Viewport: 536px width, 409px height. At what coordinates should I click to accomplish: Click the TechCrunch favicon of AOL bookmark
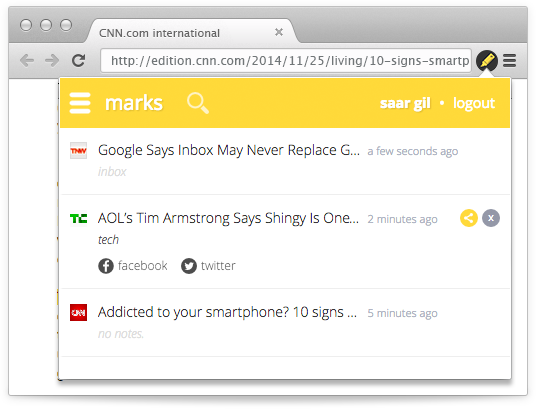pyautogui.click(x=78, y=218)
